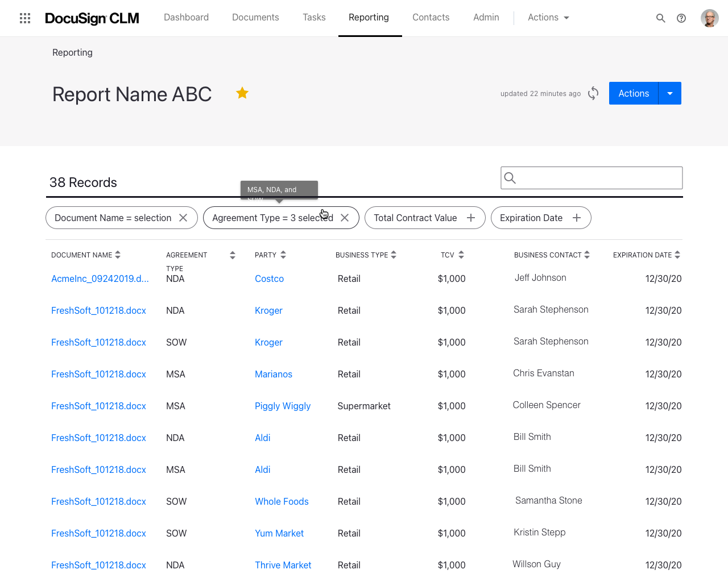
Task: Open the Actions dropdown in top navigation
Action: coord(548,18)
